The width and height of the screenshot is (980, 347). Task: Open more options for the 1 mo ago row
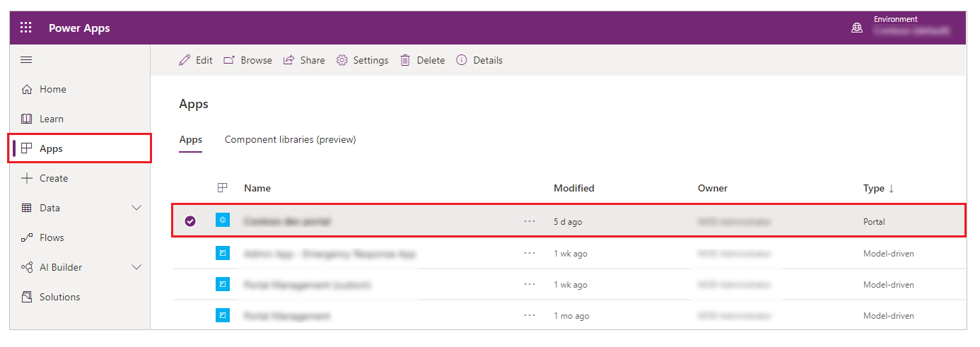(x=530, y=316)
